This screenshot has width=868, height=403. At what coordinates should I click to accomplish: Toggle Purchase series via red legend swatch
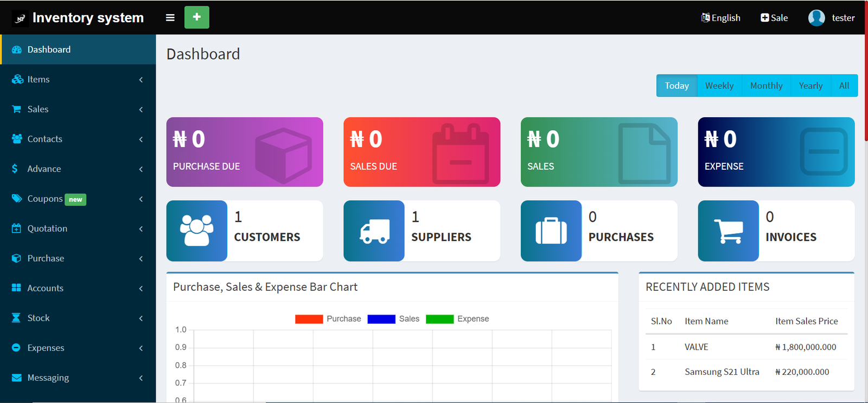(309, 319)
